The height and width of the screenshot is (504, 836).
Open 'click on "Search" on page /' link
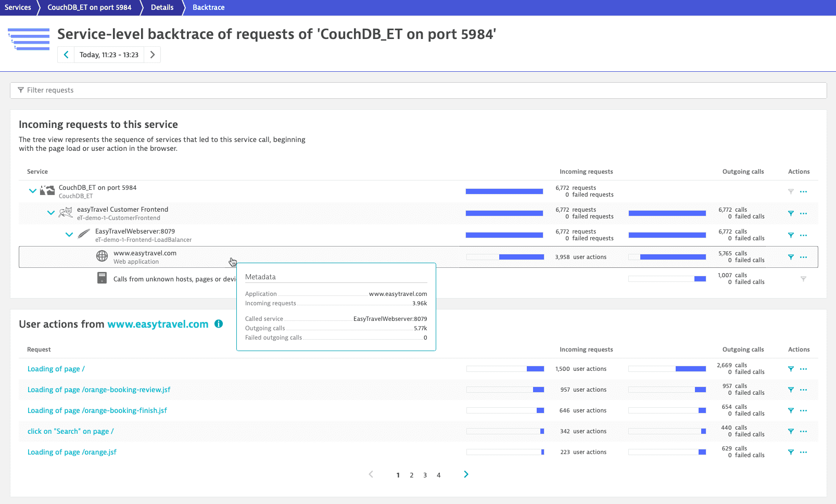[x=70, y=431]
